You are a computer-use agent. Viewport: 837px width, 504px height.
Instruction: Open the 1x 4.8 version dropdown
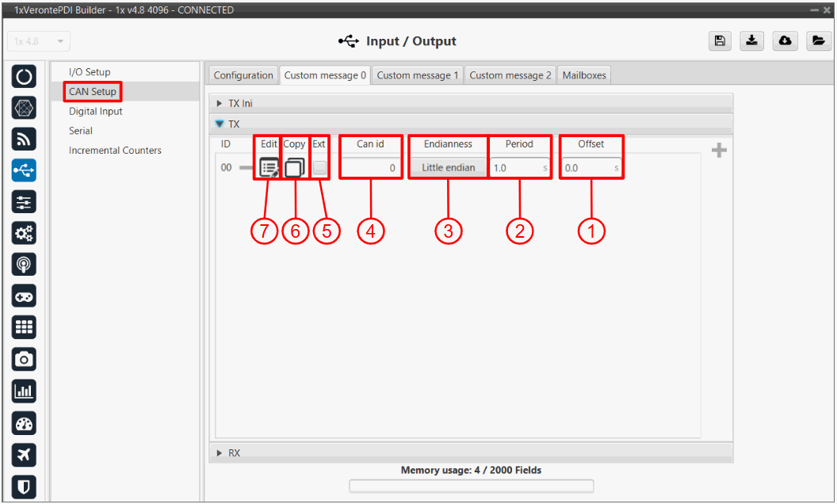[x=39, y=41]
